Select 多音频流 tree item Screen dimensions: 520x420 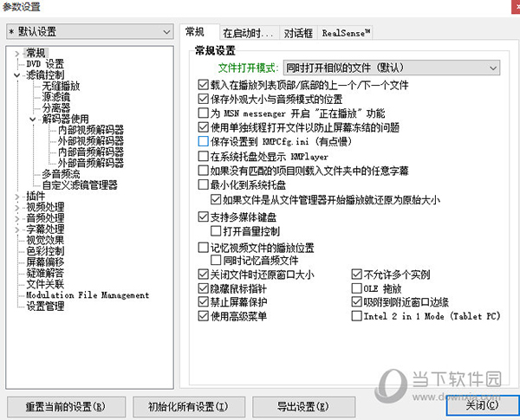click(61, 174)
